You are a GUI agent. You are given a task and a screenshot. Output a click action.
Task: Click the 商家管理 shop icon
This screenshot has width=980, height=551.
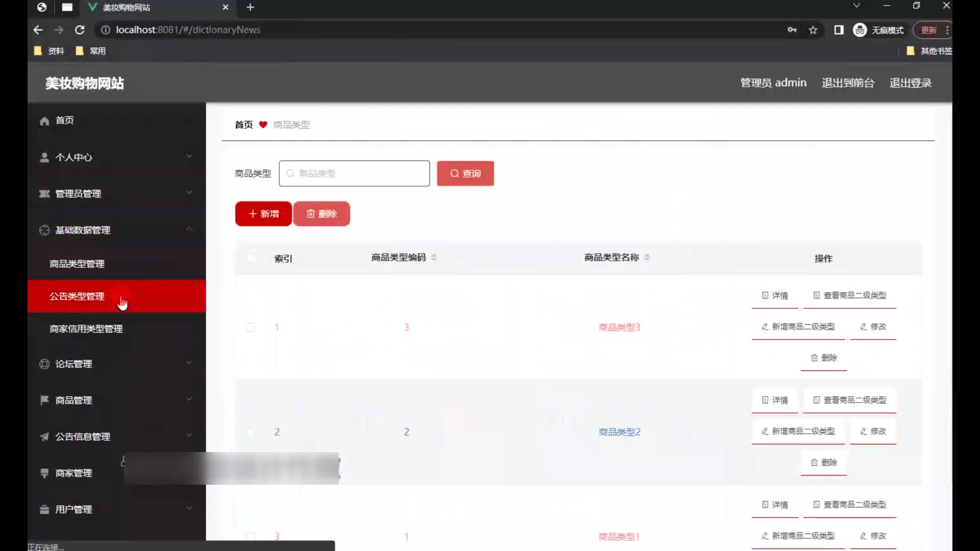point(44,473)
